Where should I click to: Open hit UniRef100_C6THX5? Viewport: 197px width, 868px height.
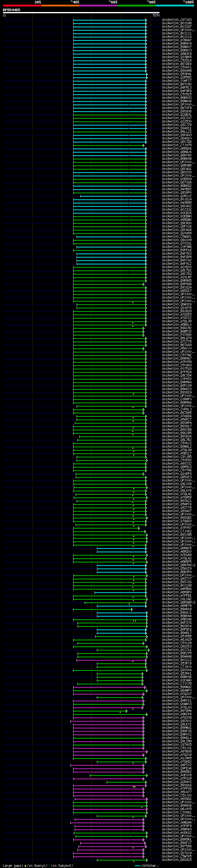point(177,744)
